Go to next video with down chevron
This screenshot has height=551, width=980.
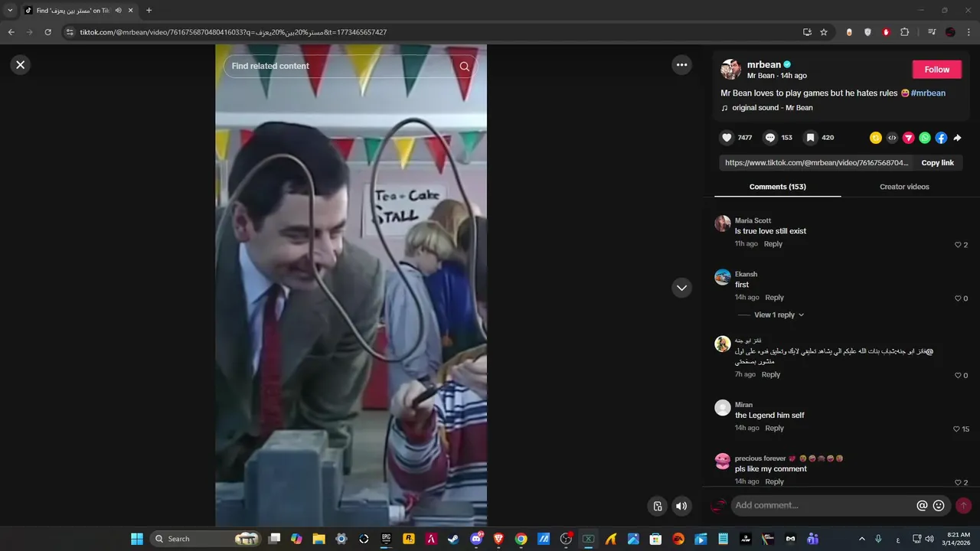coord(681,288)
